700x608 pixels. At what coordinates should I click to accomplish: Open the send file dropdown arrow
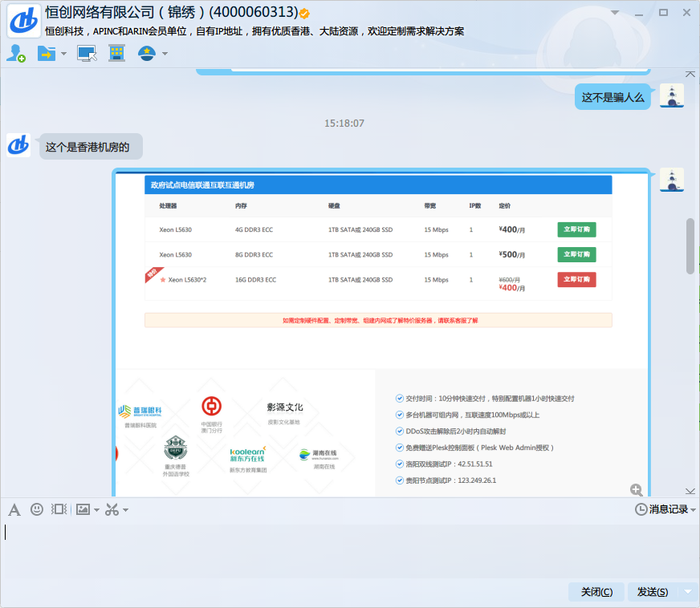tap(63, 54)
